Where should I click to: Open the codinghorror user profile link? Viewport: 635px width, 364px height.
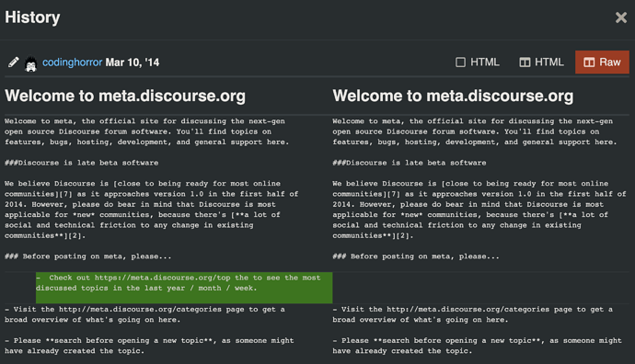point(72,63)
